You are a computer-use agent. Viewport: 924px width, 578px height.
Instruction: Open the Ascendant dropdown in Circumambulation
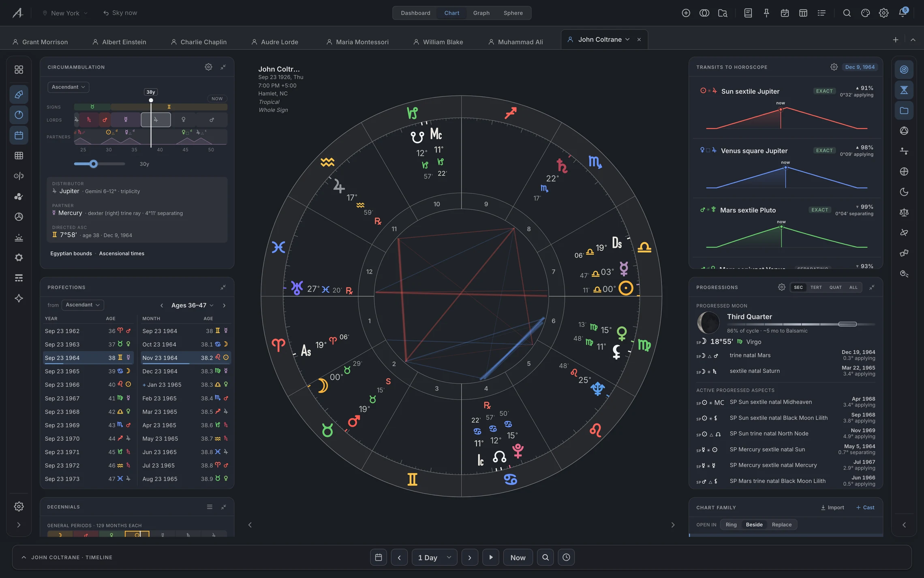point(68,87)
